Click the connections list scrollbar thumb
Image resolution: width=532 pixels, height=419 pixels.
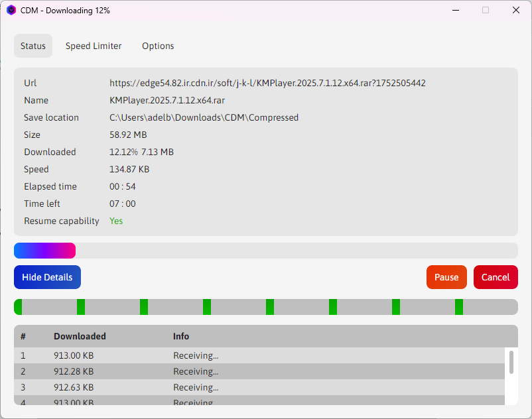coord(511,363)
